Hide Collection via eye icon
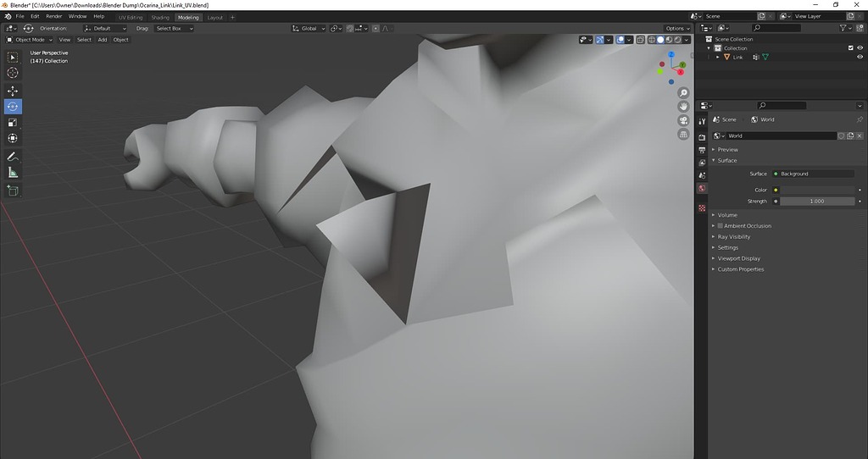Image resolution: width=868 pixels, height=459 pixels. (860, 48)
